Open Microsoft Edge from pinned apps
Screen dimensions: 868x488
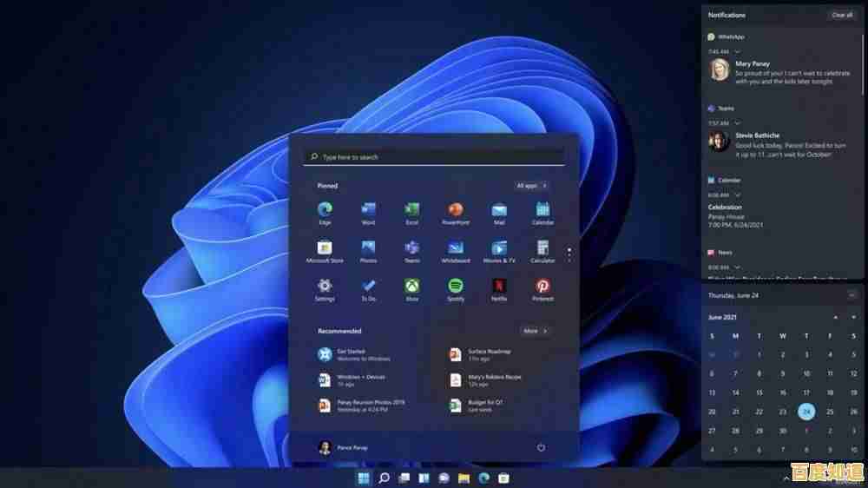point(325,210)
